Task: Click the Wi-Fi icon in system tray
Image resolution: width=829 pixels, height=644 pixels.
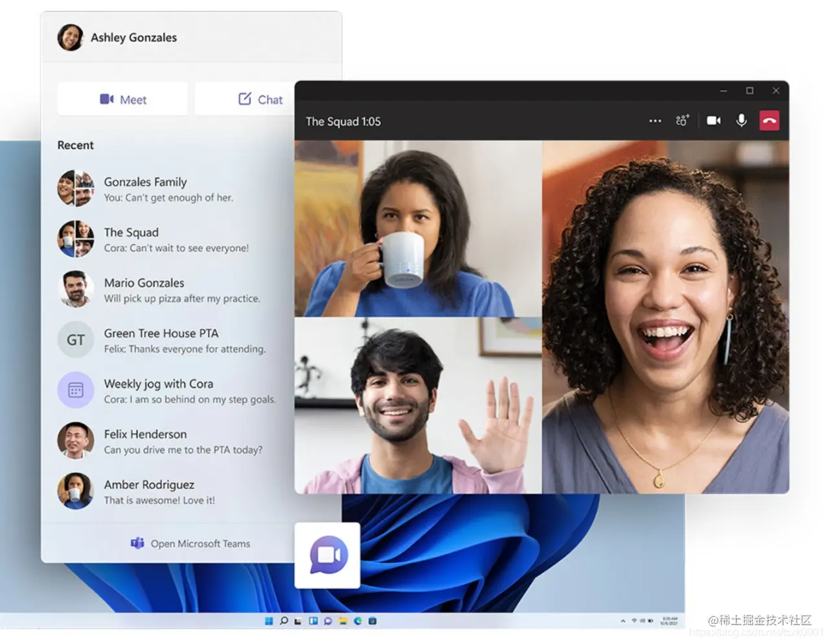Action: click(634, 621)
